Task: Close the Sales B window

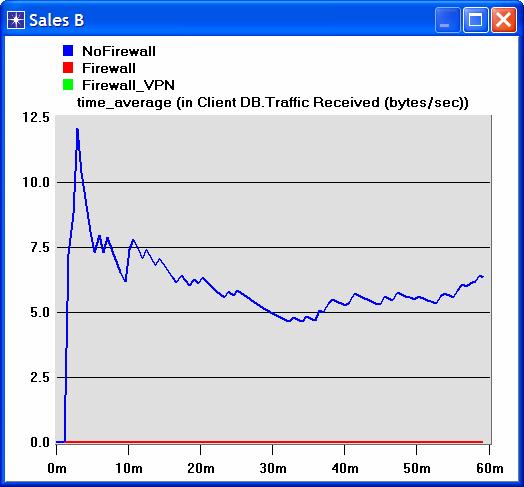Action: click(504, 20)
